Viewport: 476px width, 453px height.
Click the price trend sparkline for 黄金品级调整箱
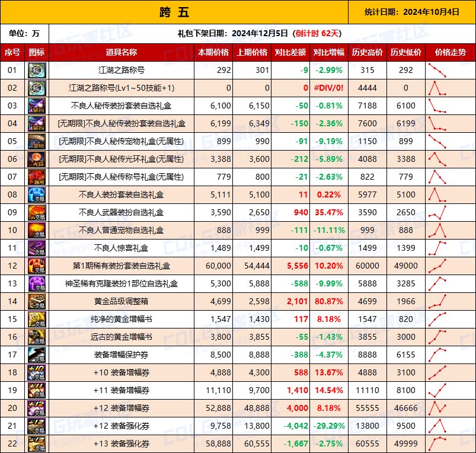[x=437, y=301]
